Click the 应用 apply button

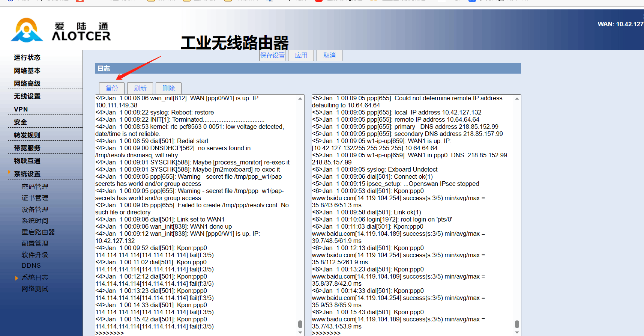[x=301, y=56]
